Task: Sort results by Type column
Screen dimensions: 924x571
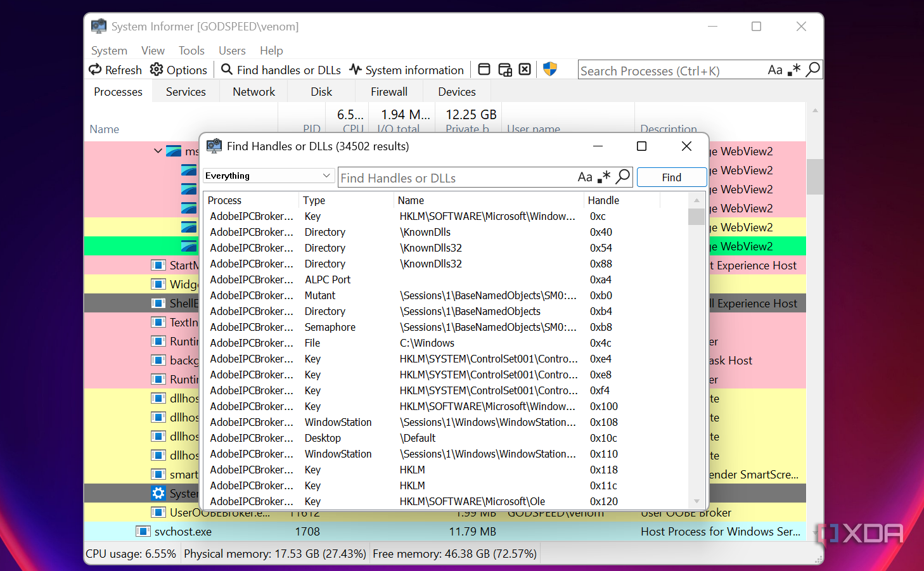Action: click(346, 200)
